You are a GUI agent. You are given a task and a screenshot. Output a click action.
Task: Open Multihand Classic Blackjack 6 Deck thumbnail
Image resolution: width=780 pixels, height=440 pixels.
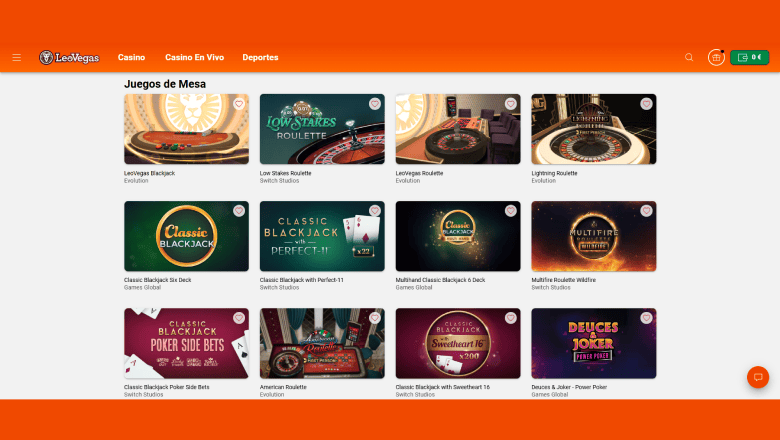(458, 236)
